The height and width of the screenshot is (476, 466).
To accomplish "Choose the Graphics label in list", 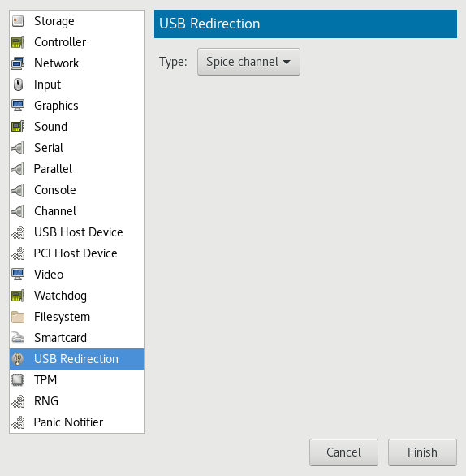I will (56, 106).
